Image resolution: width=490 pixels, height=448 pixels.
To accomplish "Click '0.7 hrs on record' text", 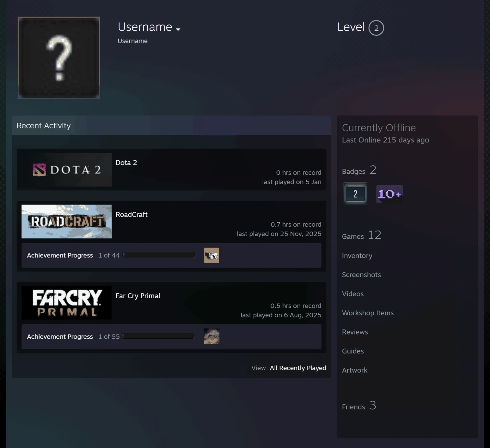I will click(296, 224).
